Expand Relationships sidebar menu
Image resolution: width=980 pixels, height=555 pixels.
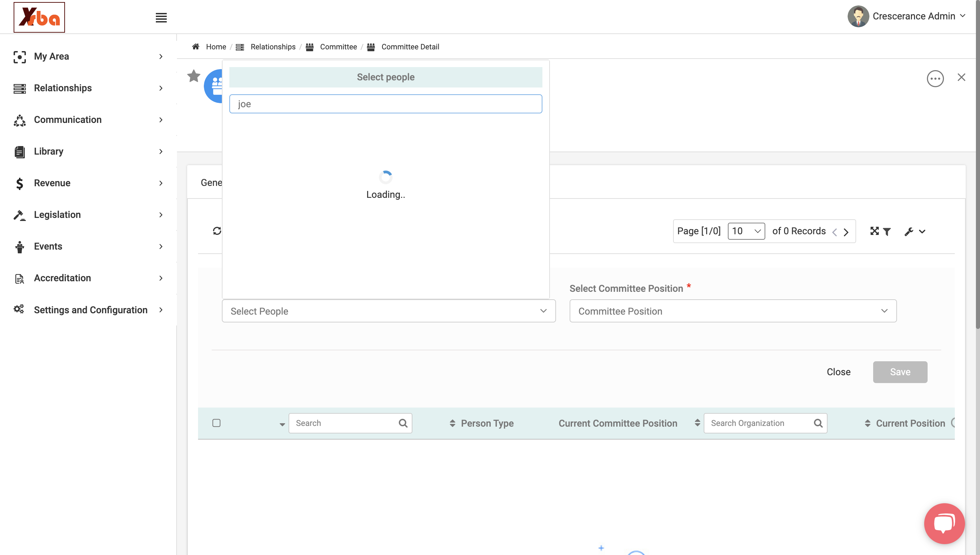coord(88,88)
